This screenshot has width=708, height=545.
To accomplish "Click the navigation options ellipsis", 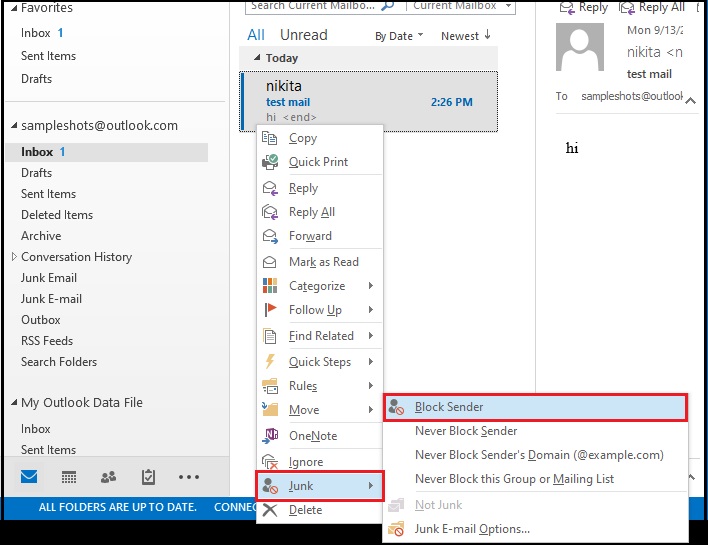I will click(188, 477).
